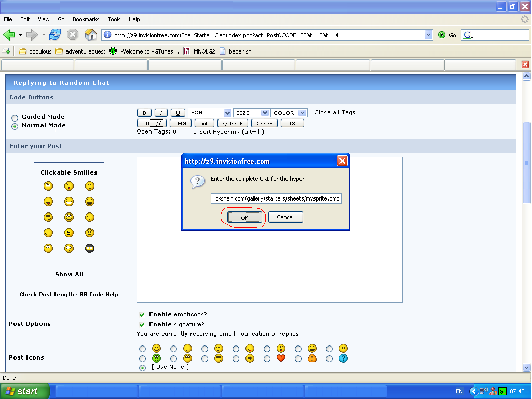Click the orange warning post icon
The height and width of the screenshot is (399, 532).
coord(312,358)
